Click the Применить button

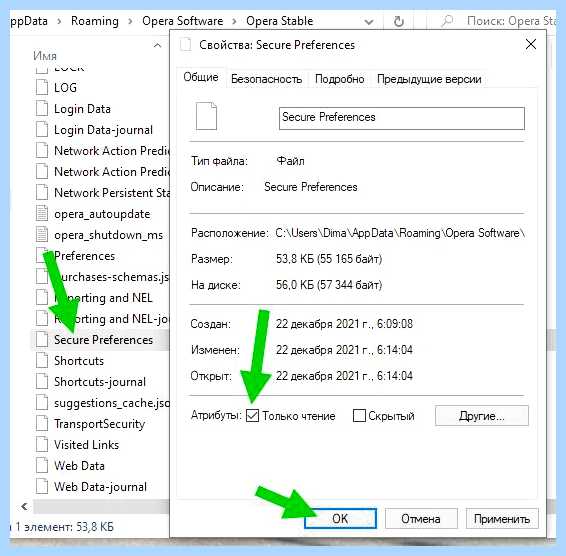coord(502,518)
